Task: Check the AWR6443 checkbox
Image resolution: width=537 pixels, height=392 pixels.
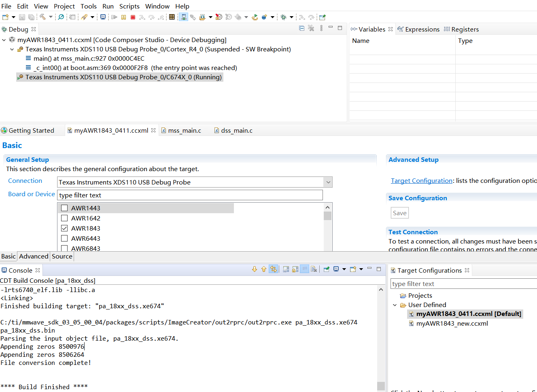Action: point(64,238)
